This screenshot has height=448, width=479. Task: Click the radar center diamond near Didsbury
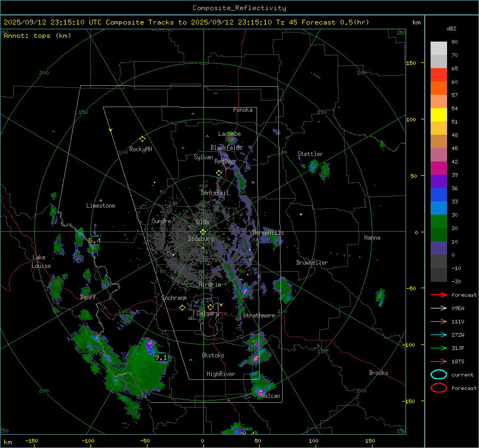[x=203, y=232]
